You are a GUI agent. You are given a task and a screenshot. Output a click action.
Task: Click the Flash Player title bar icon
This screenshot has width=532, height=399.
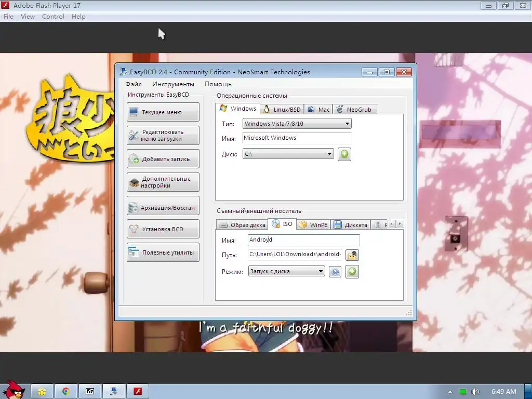pyautogui.click(x=5, y=5)
